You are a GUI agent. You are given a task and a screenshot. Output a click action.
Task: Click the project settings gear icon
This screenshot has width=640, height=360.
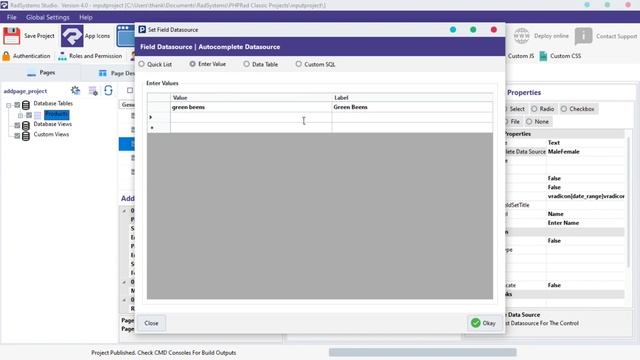(x=76, y=90)
